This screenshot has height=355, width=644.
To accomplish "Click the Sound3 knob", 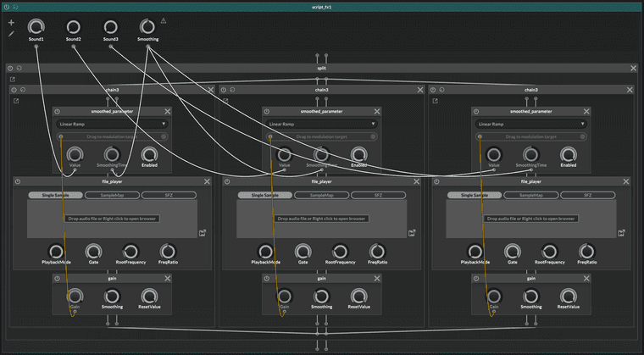I will 110,27.
